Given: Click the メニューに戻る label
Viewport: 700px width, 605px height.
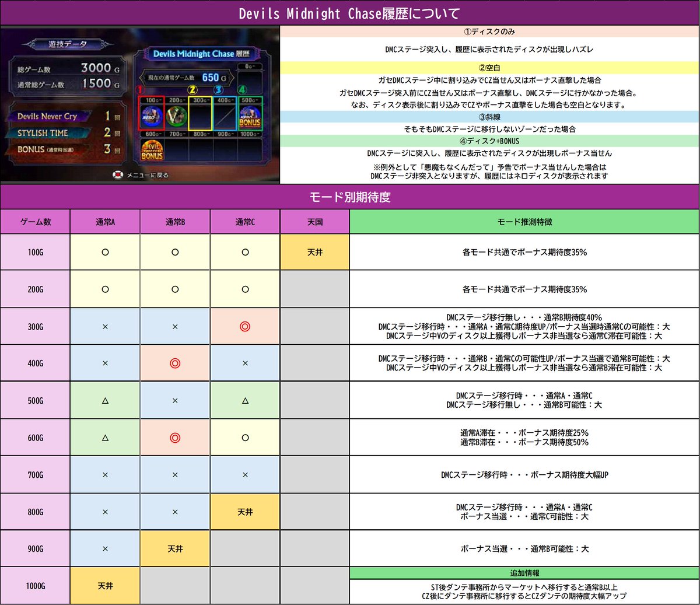Looking at the screenshot, I should coord(148,175).
